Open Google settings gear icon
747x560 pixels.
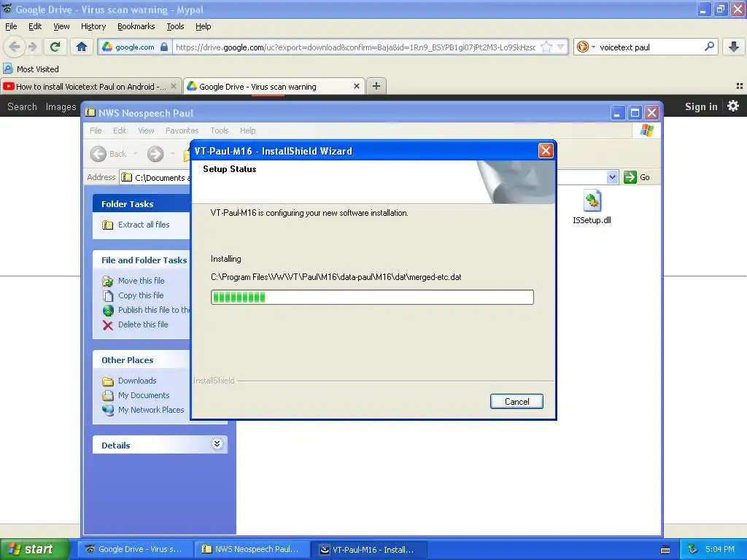733,106
